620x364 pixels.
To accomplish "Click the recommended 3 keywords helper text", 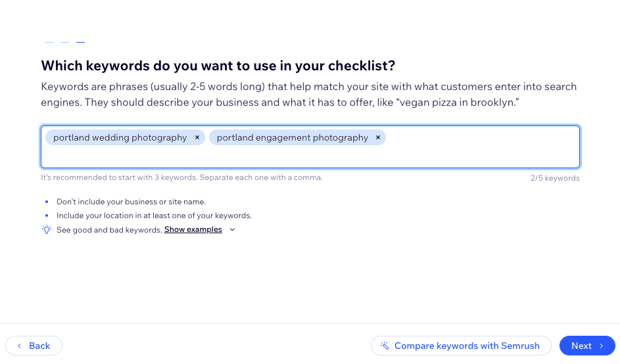I will [x=182, y=177].
